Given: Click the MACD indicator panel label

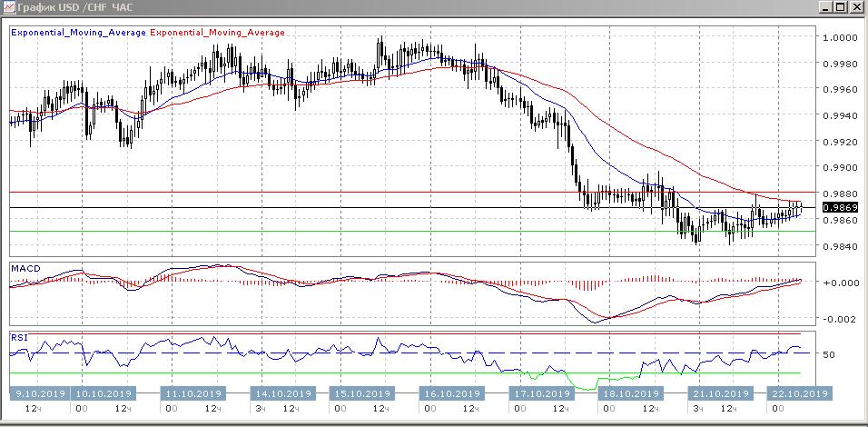Looking at the screenshot, I should tap(25, 267).
